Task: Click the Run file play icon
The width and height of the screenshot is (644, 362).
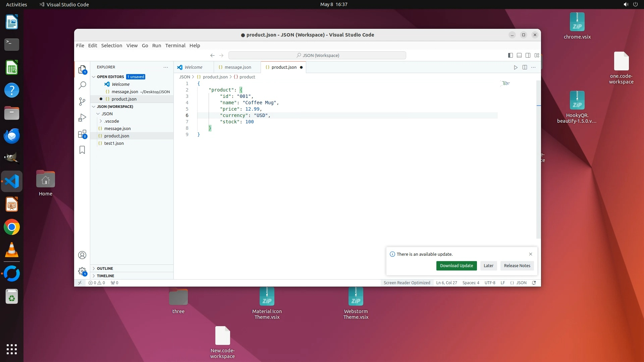Action: pos(516,67)
